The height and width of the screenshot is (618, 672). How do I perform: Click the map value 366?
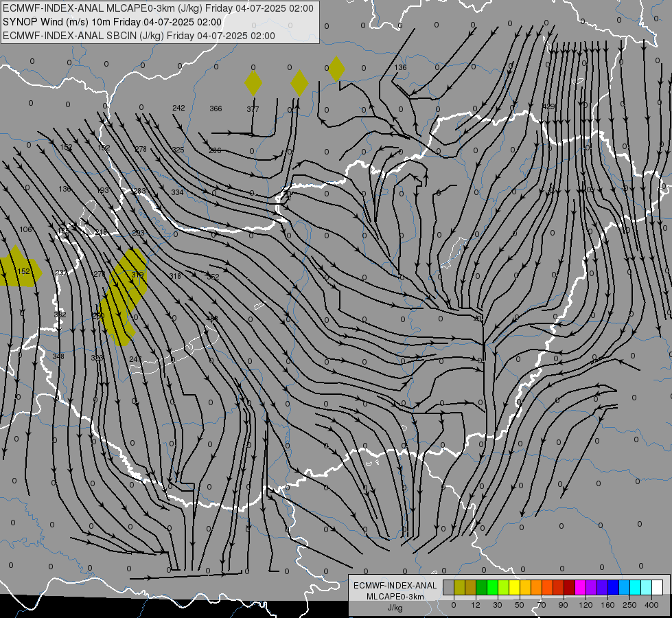216,108
